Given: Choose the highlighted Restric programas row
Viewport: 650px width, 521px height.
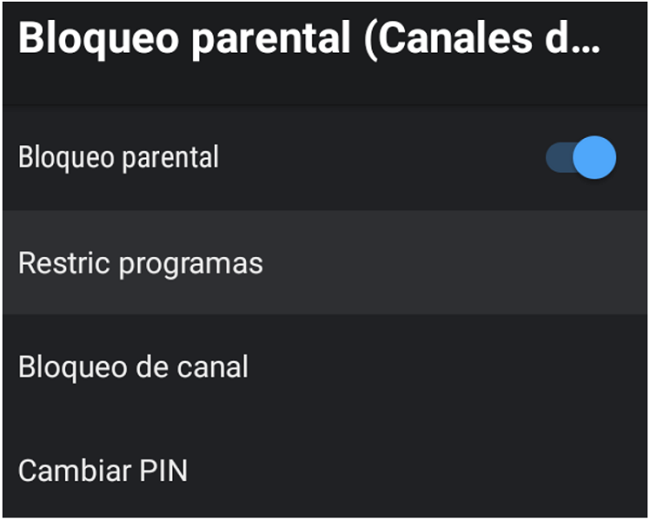Looking at the screenshot, I should (325, 263).
